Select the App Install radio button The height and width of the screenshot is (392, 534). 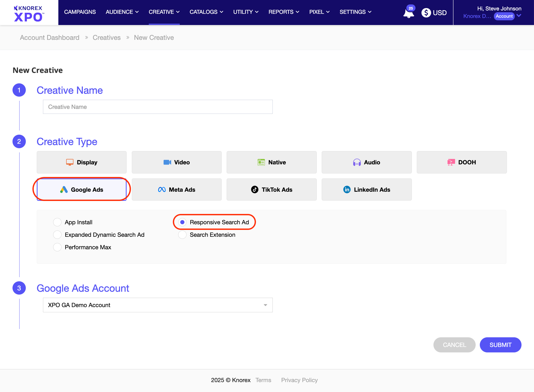pos(57,222)
